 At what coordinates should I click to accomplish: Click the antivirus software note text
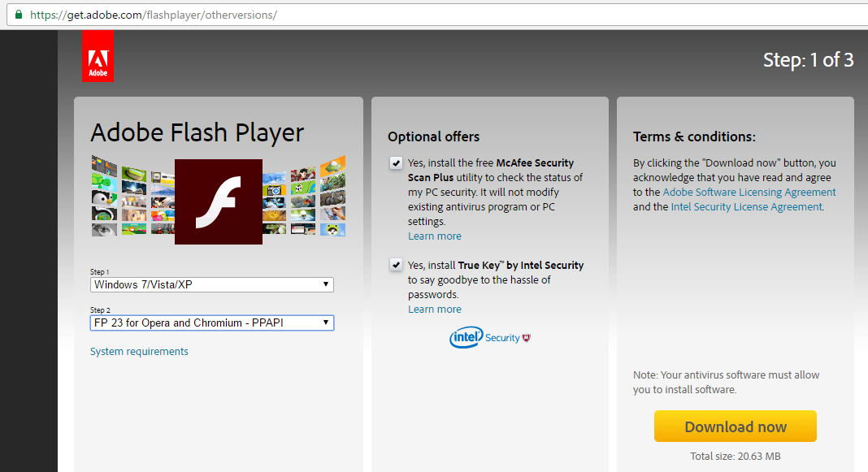pyautogui.click(x=727, y=382)
